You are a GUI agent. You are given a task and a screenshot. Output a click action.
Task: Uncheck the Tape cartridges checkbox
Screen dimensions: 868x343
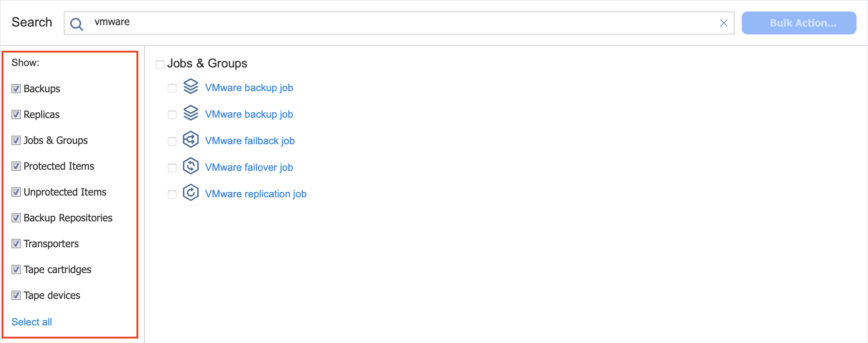(x=16, y=269)
